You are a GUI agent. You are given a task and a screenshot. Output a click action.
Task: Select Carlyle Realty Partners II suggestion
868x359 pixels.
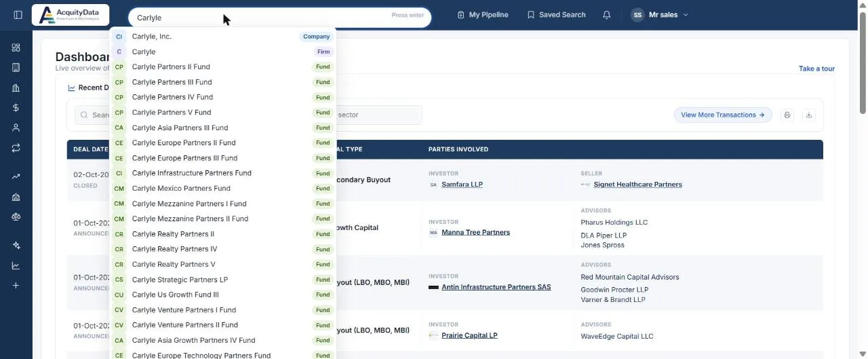(x=222, y=234)
